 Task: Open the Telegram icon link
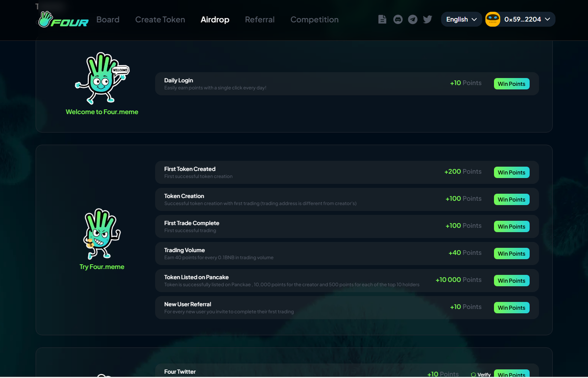point(413,20)
